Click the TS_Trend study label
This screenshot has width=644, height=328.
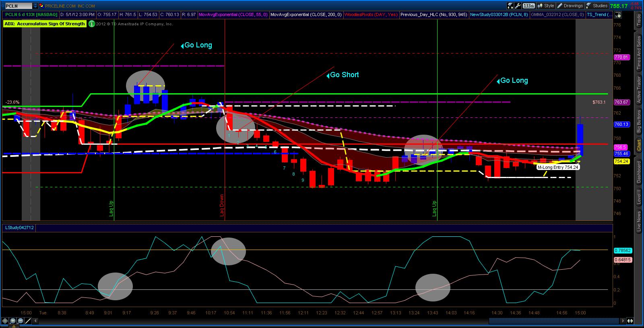point(600,15)
